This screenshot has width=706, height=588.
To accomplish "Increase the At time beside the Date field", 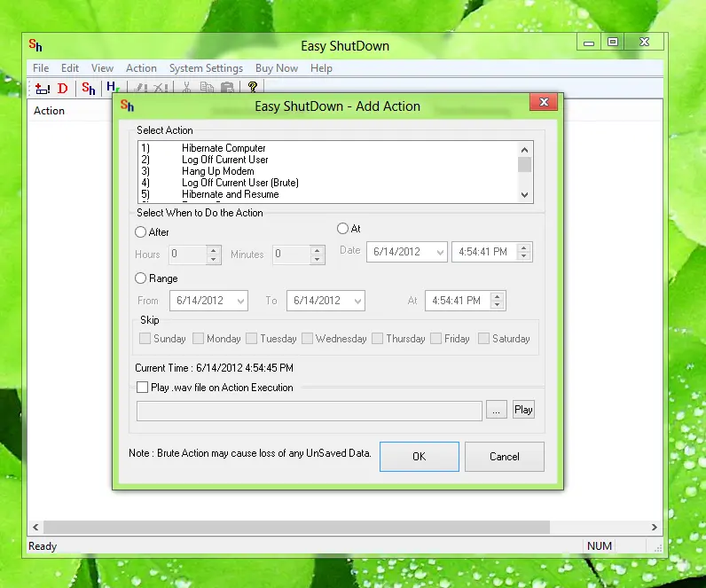I will 523,247.
